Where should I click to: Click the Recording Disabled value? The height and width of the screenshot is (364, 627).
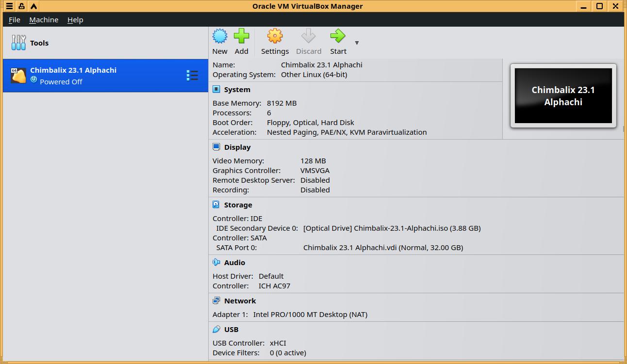(315, 190)
